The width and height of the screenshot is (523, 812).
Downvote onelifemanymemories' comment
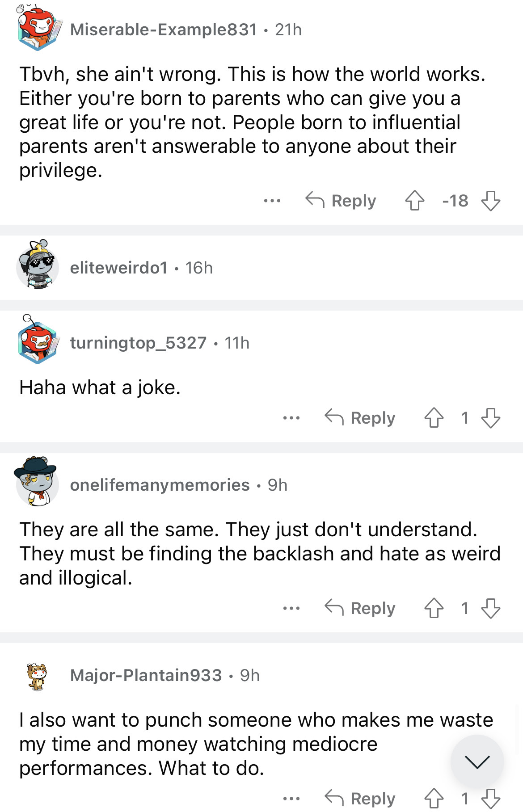pos(490,608)
